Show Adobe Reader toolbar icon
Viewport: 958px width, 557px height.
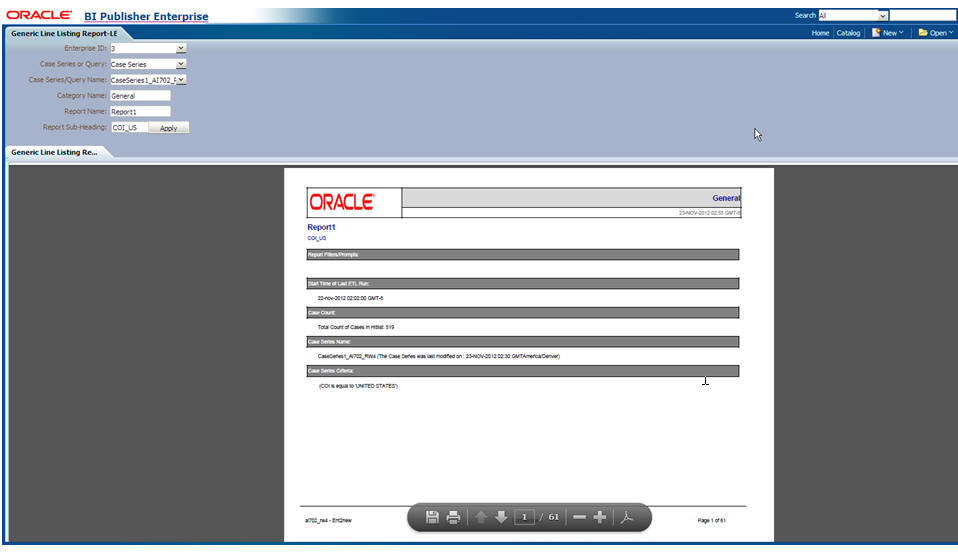tap(626, 517)
